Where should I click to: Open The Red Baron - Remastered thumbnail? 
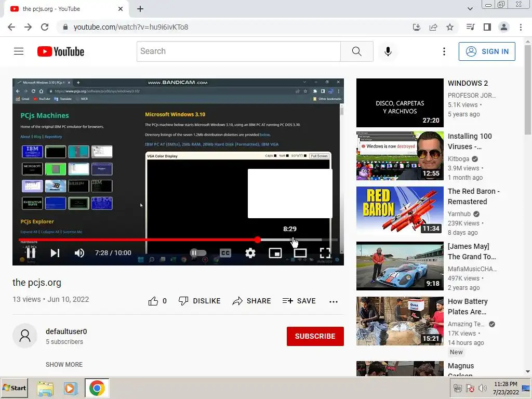pos(400,211)
